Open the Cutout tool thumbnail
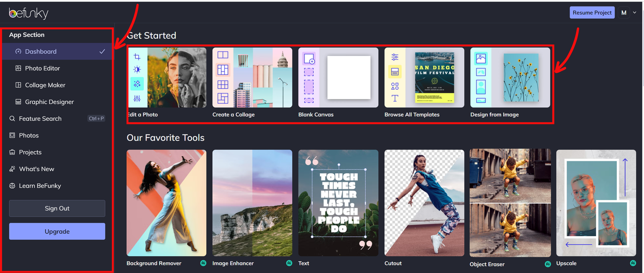 (x=424, y=202)
